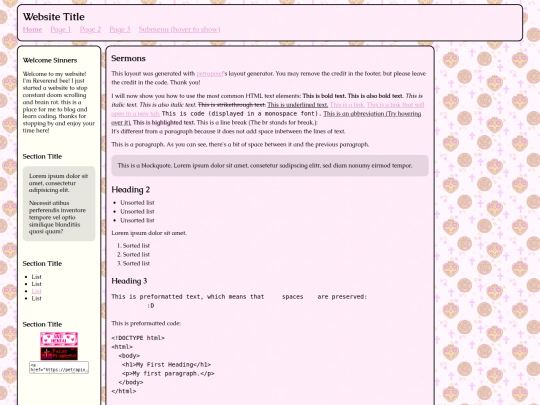
Task: Click the Welcome Sinners sidebar heading
Action: [50, 60]
